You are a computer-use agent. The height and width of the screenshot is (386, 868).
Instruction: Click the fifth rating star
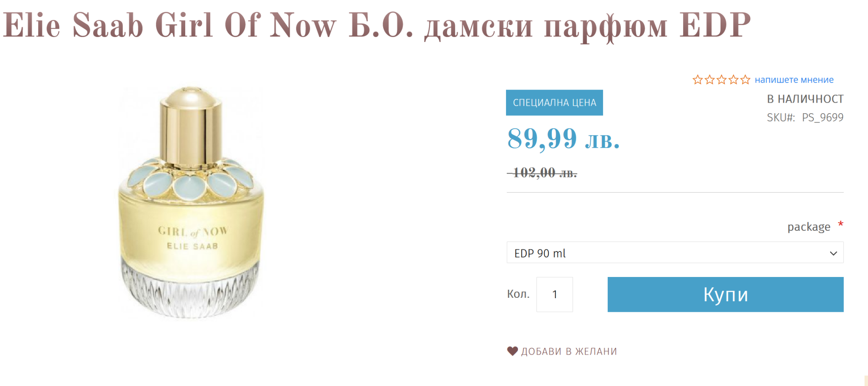click(745, 80)
